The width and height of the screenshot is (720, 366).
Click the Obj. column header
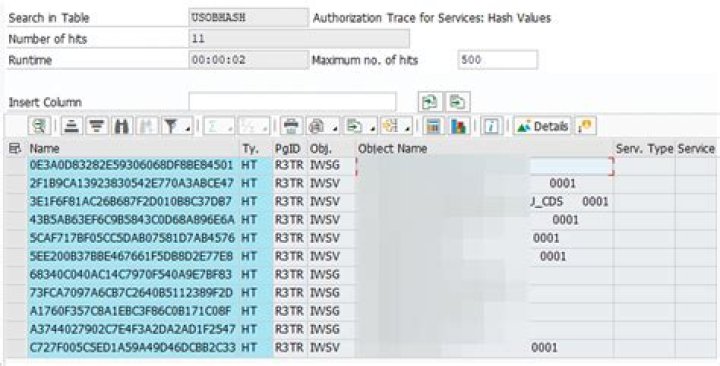click(331, 148)
